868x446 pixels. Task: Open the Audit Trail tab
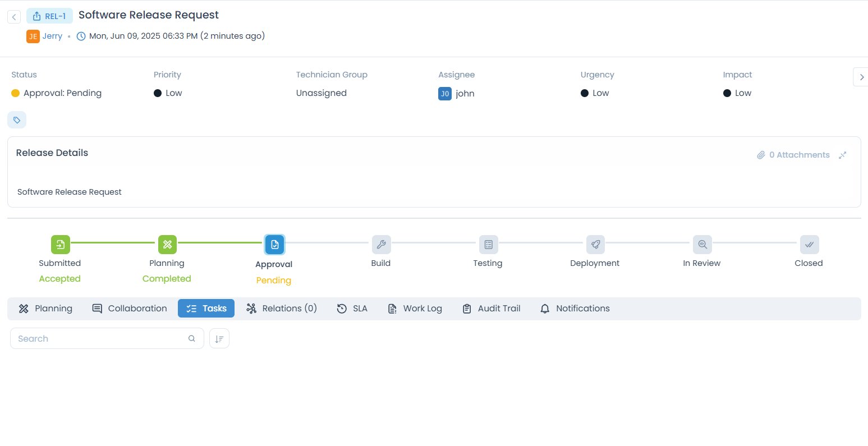coord(492,308)
